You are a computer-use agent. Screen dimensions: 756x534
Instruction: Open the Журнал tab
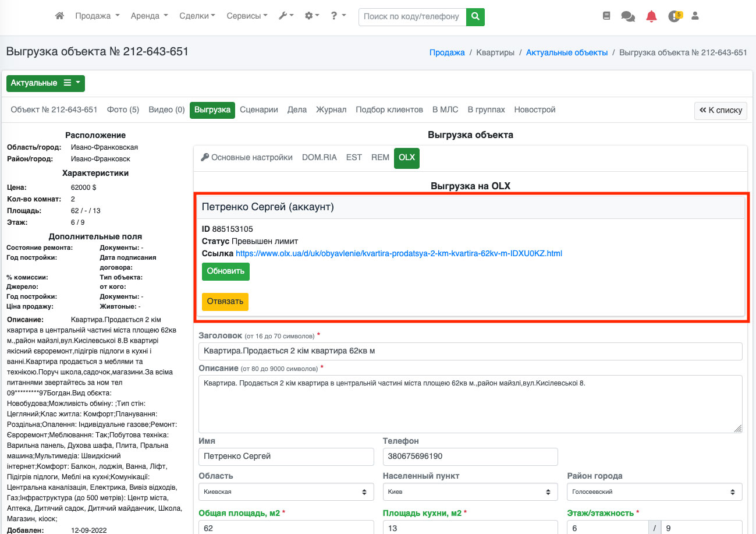(x=331, y=109)
